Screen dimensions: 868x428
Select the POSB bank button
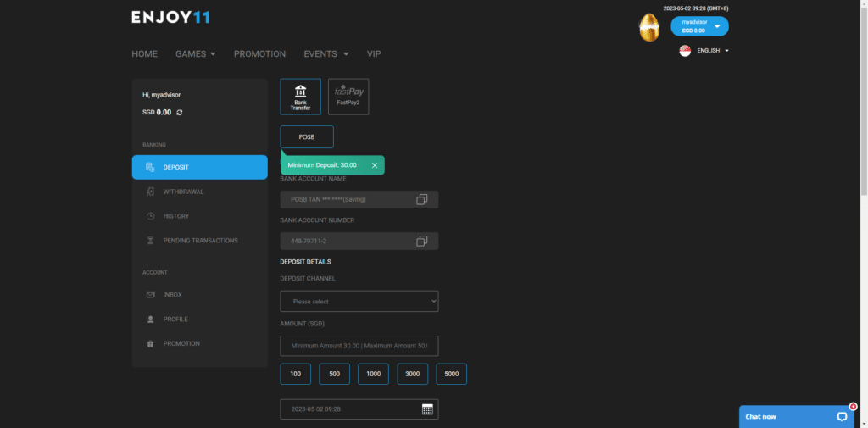pyautogui.click(x=307, y=136)
